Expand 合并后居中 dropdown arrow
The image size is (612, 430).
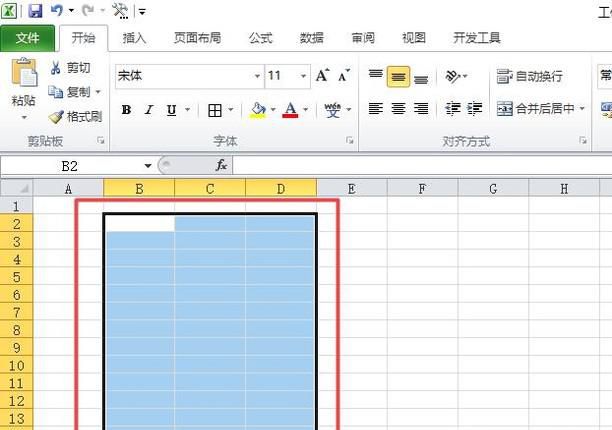tap(582, 108)
